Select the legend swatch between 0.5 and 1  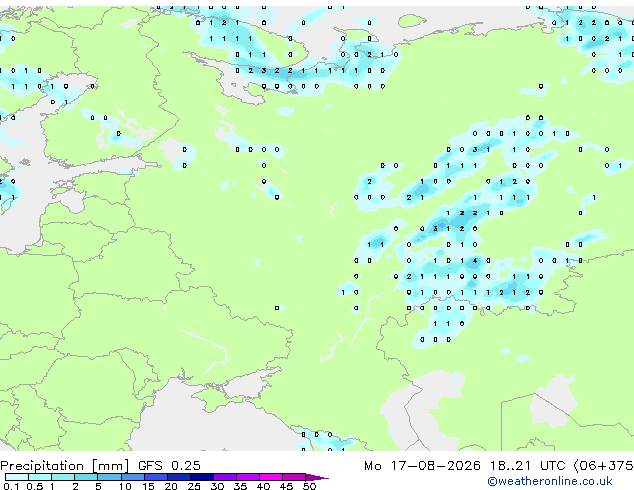40,477
